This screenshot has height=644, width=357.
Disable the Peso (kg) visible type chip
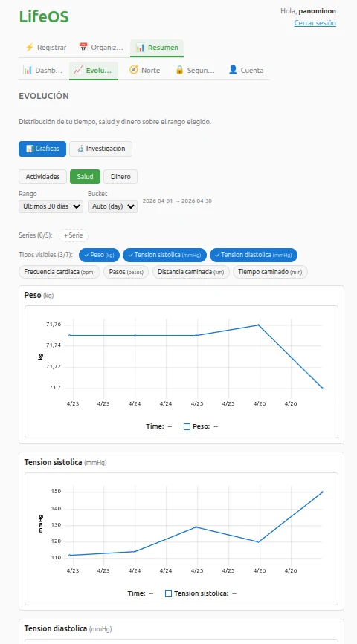(99, 255)
